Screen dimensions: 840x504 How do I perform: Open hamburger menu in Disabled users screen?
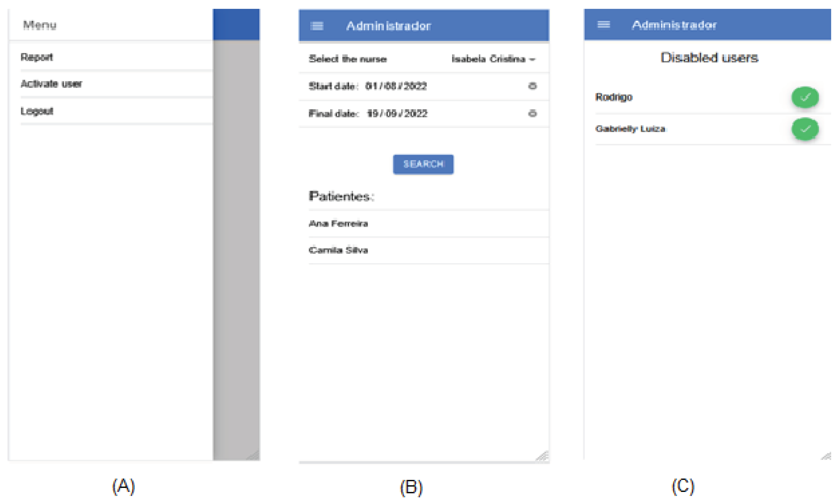603,24
